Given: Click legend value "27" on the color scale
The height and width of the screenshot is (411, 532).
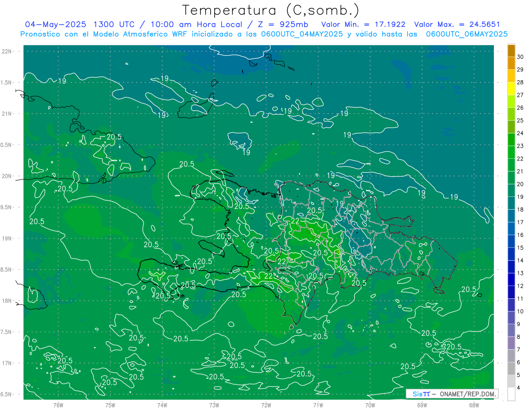Looking at the screenshot, I should (520, 95).
